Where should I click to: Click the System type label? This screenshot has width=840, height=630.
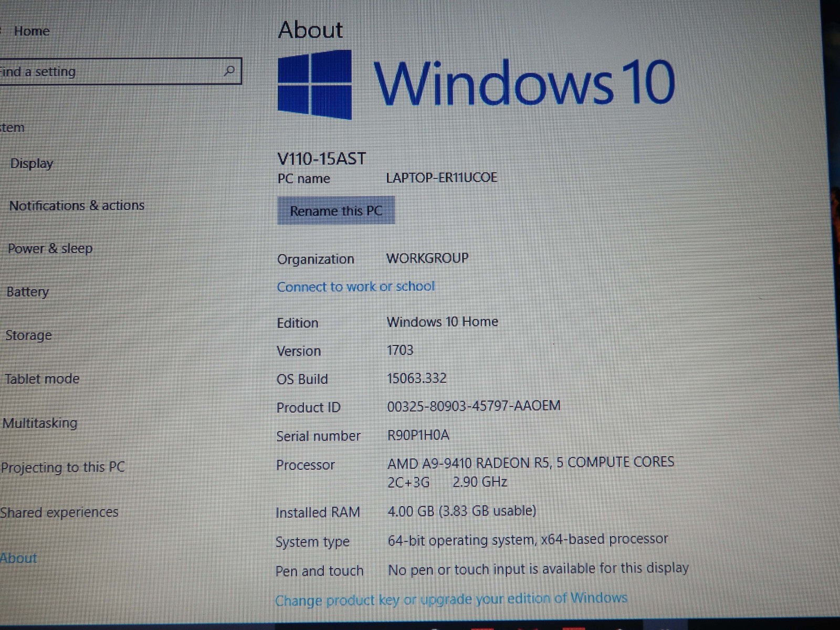312,542
